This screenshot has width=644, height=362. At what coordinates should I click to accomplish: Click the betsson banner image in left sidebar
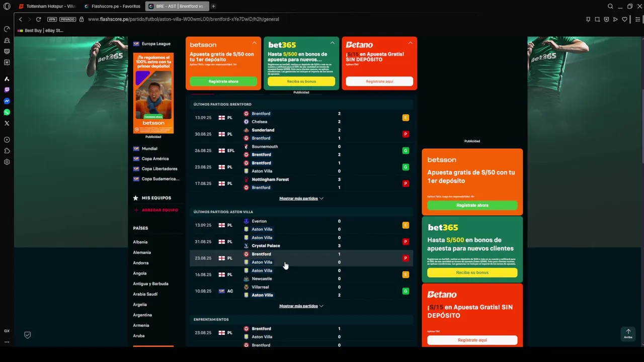tap(153, 93)
